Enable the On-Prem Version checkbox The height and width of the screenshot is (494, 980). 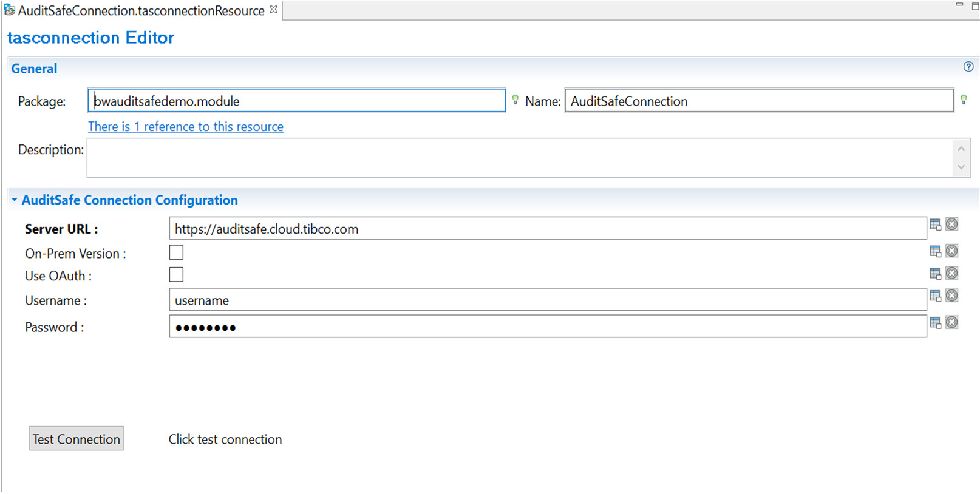click(x=176, y=252)
